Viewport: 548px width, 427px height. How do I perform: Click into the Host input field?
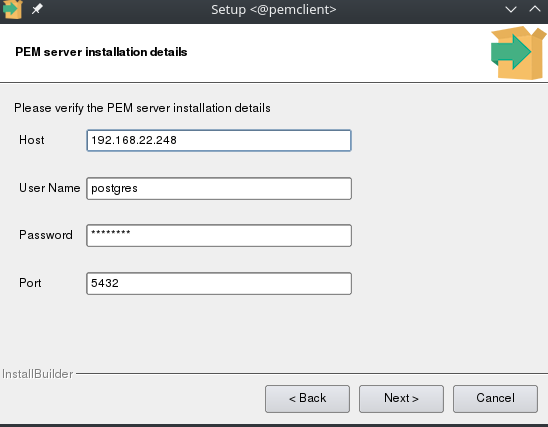pyautogui.click(x=219, y=140)
